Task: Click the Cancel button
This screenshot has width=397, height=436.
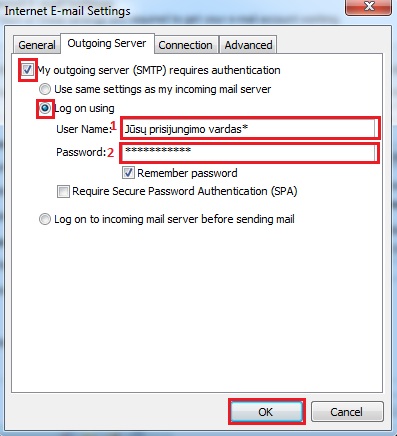Action: click(347, 412)
